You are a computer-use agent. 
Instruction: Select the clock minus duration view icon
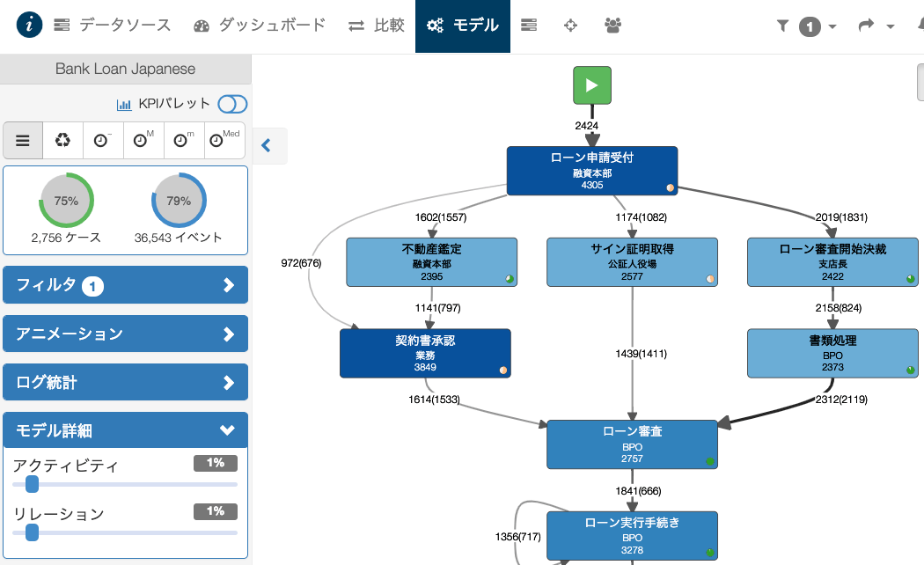click(x=103, y=140)
